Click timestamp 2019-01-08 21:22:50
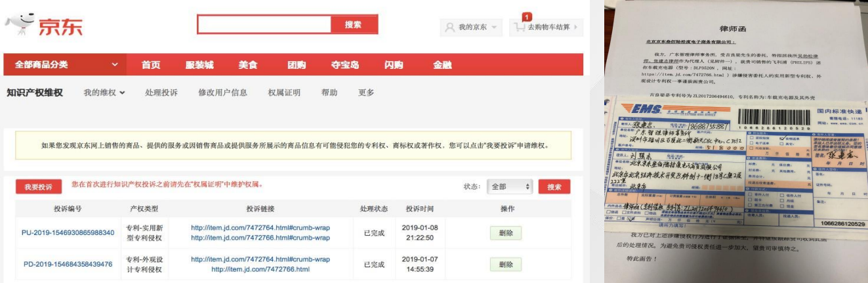The image size is (868, 283). (419, 232)
